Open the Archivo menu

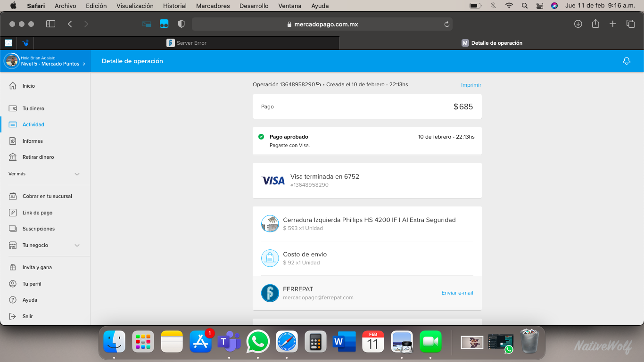pos(66,6)
